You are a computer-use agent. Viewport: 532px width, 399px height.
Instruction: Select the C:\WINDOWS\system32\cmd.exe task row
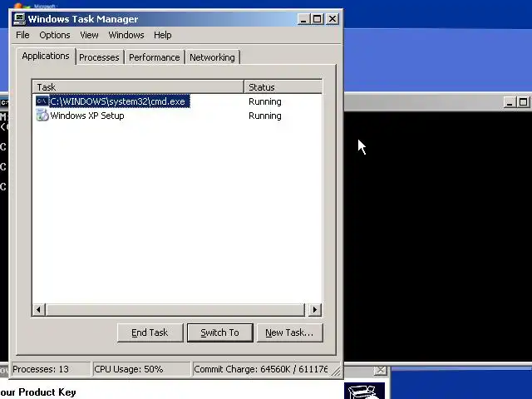click(x=177, y=101)
